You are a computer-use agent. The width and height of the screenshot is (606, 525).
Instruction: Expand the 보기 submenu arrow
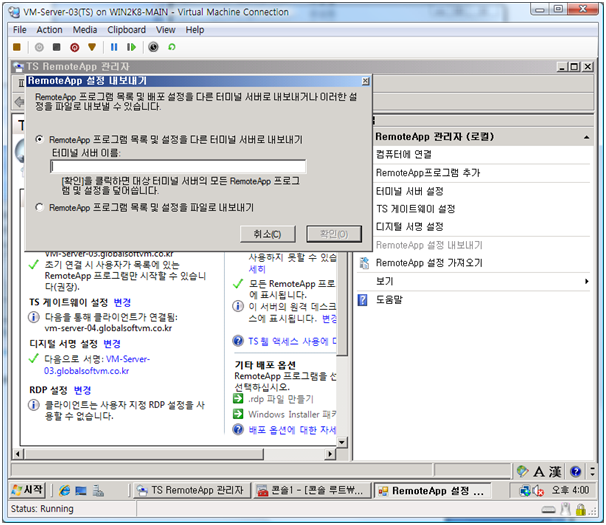587,281
